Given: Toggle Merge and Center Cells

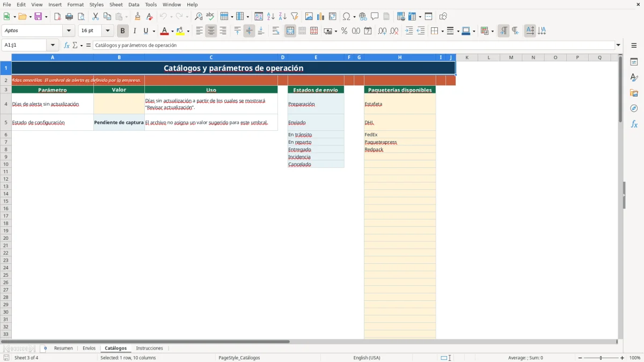Looking at the screenshot, I should (290, 31).
